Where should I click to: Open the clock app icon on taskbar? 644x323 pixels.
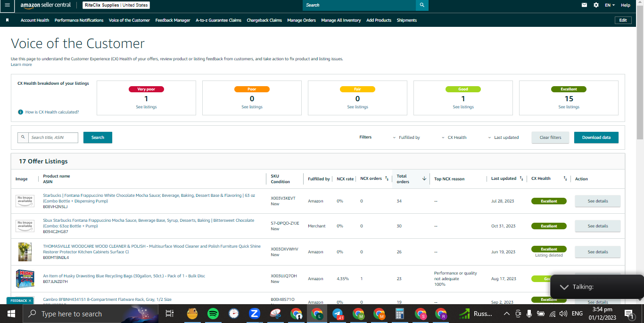(234, 314)
